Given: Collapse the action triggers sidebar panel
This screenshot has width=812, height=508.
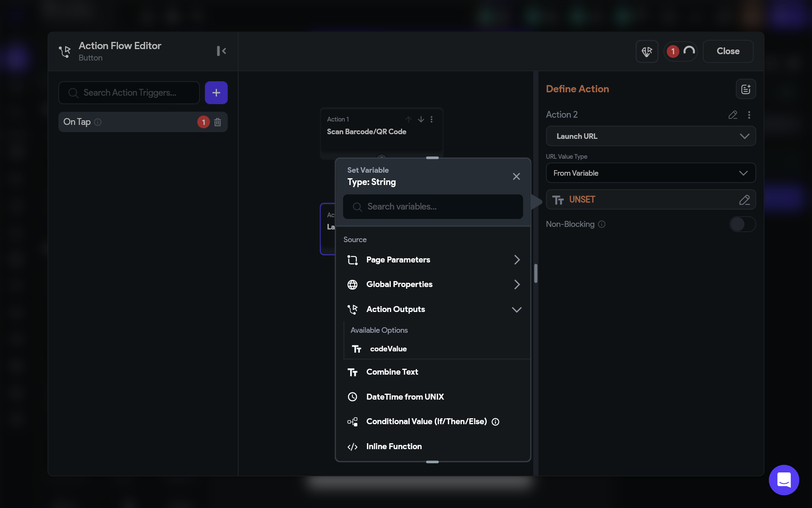Looking at the screenshot, I should tap(221, 51).
